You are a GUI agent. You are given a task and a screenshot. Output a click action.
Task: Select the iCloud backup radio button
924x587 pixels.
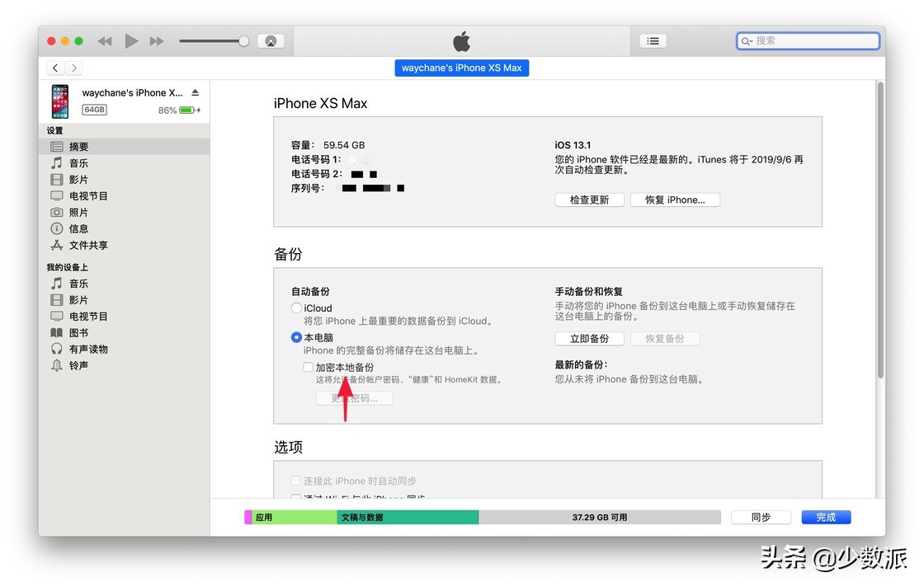[x=296, y=308]
